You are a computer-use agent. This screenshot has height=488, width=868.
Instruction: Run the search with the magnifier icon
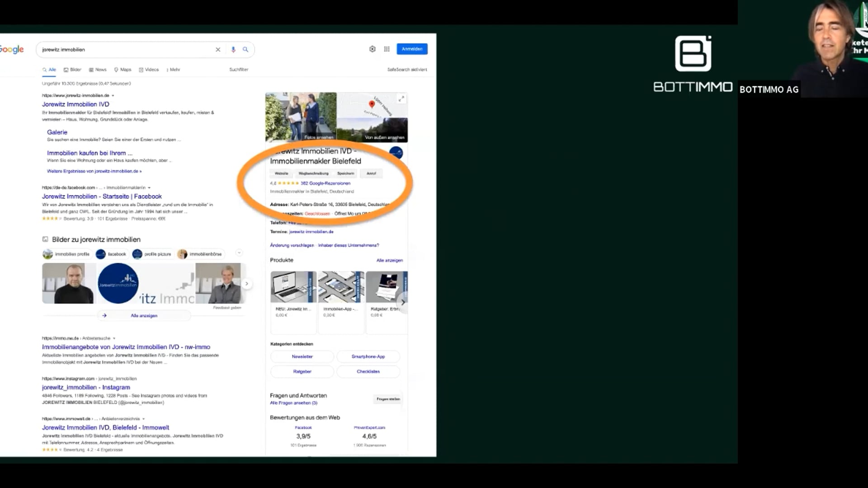pyautogui.click(x=245, y=50)
